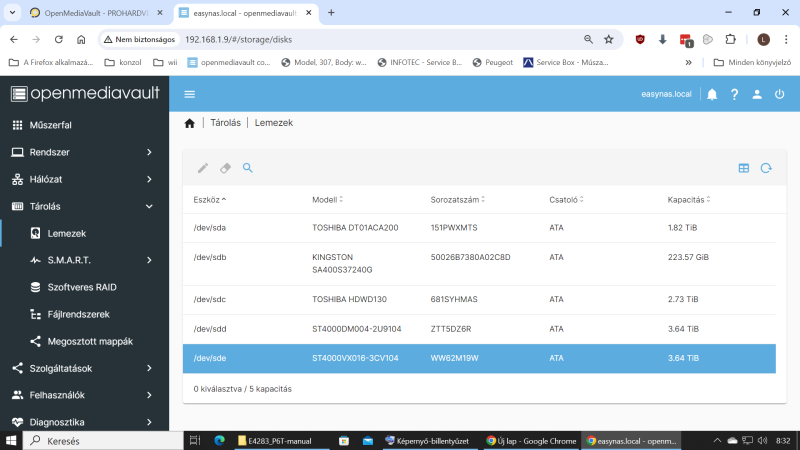The image size is (800, 450).
Task: Click the Lemezek breadcrumb link
Action: (273, 123)
